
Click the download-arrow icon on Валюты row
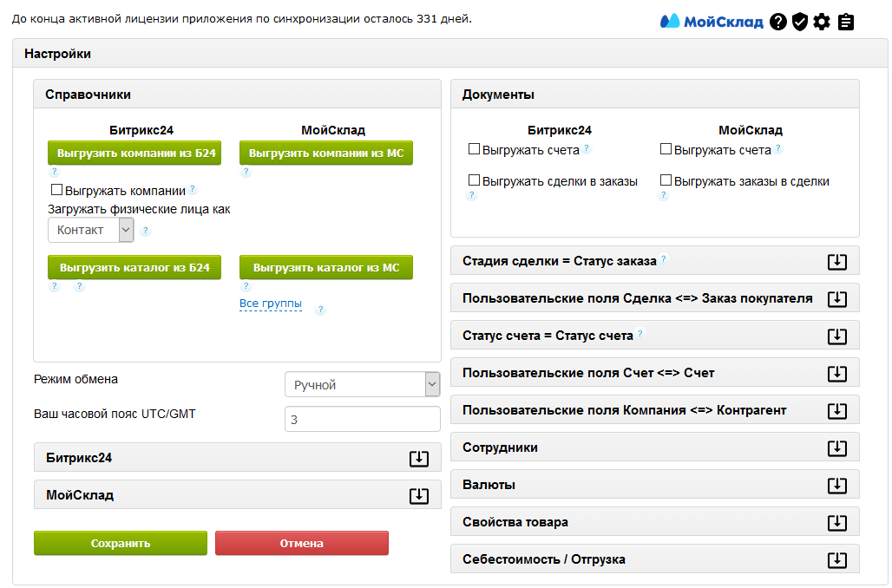tap(836, 485)
